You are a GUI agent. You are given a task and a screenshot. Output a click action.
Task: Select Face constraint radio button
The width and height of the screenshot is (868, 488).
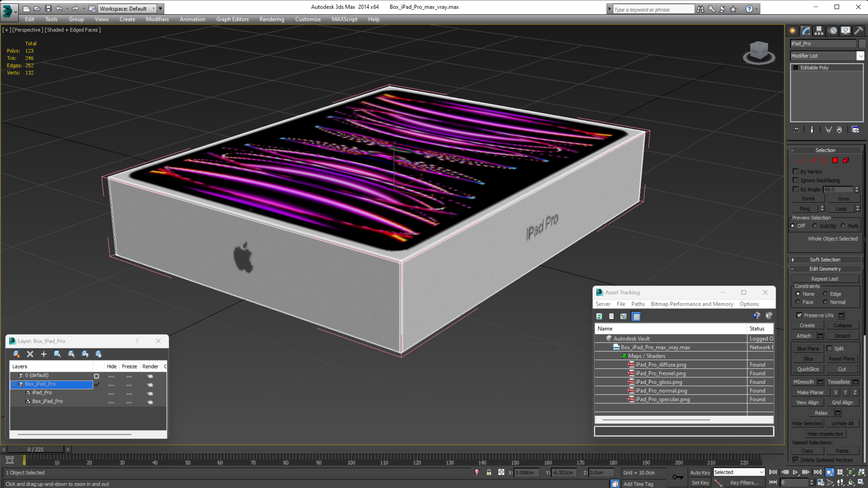coord(798,302)
